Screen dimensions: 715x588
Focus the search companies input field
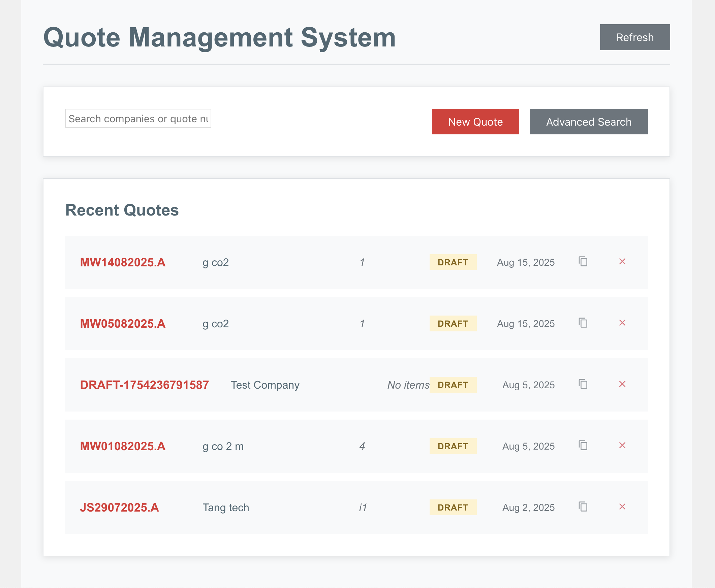tap(138, 119)
